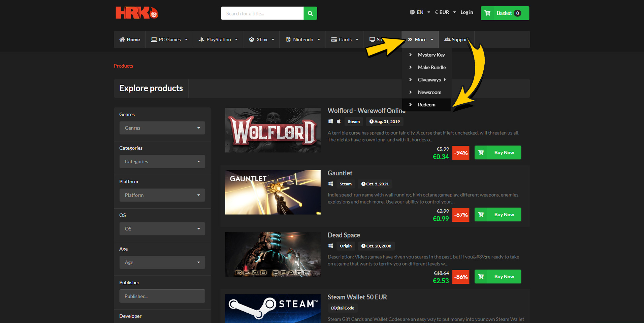
Task: Open the EUR currency selector
Action: click(x=445, y=12)
